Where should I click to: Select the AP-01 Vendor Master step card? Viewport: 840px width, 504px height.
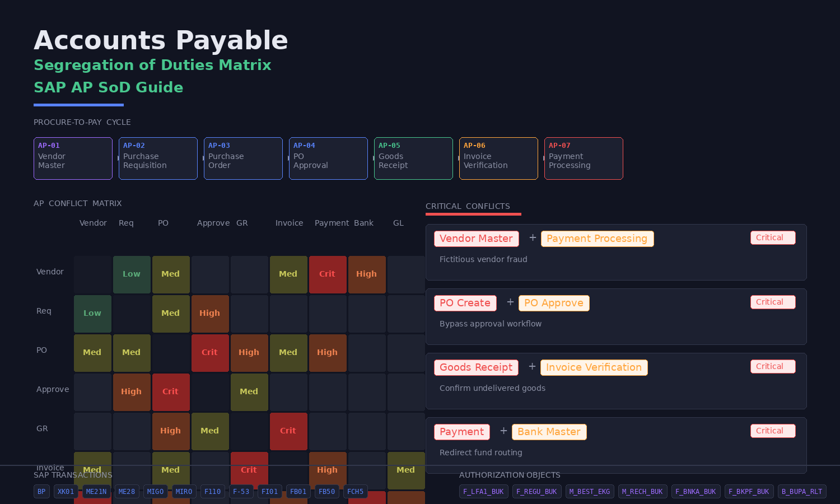73,158
